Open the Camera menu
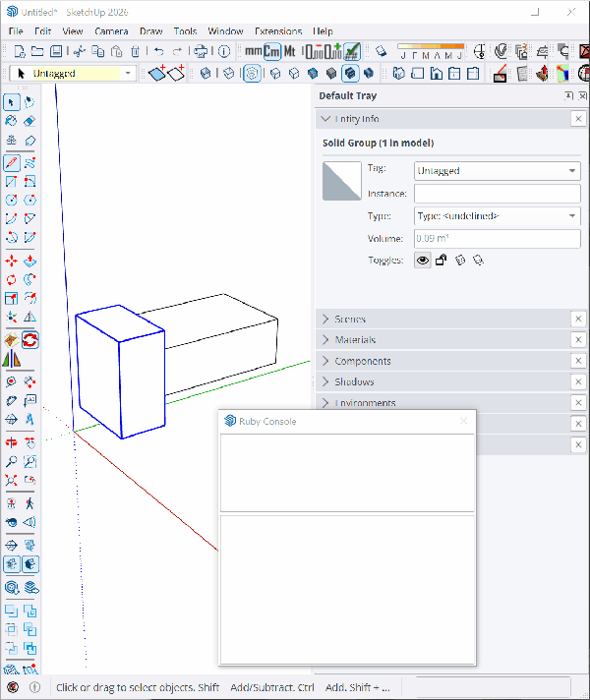The image size is (590, 700). point(111,31)
